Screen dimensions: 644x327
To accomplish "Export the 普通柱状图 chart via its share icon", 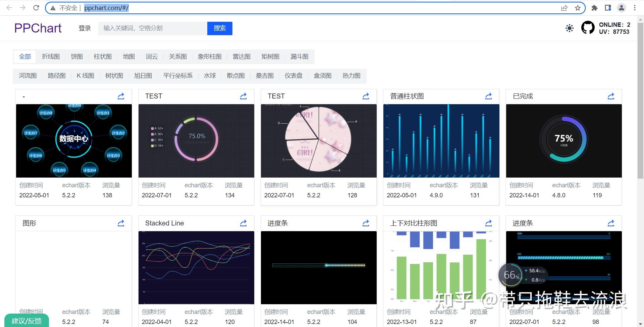I will 488,96.
